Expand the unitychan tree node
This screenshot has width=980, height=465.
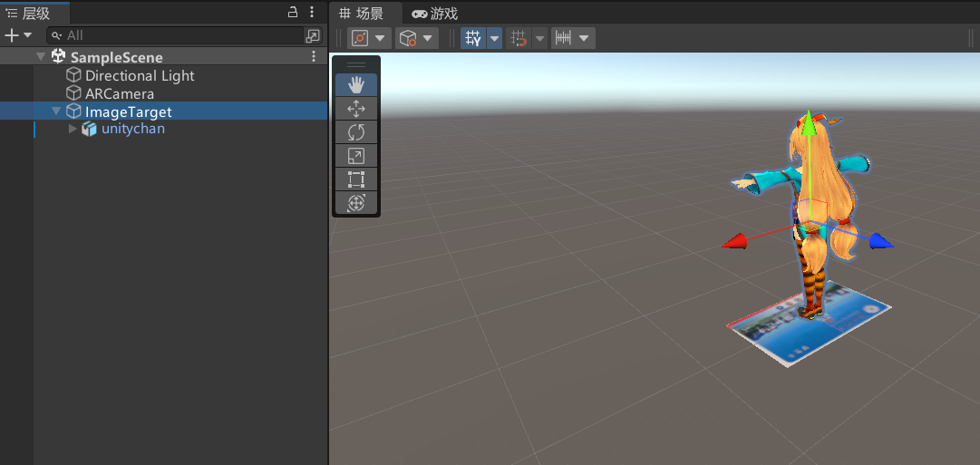[73, 129]
